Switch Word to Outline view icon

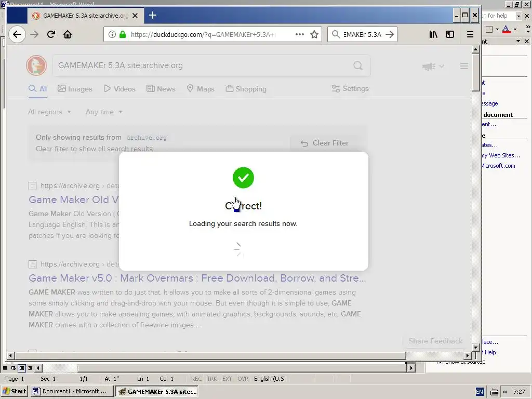click(x=30, y=368)
